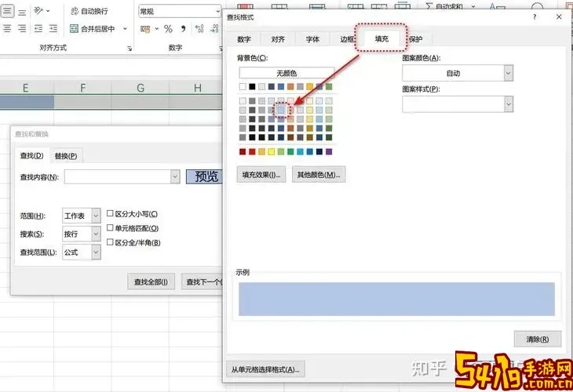Click the 预览 format preview box

point(205,176)
